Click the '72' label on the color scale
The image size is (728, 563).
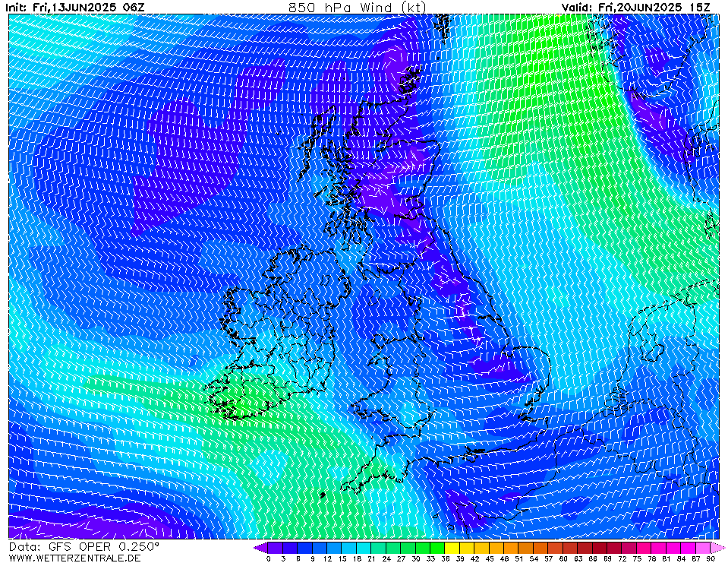click(622, 558)
